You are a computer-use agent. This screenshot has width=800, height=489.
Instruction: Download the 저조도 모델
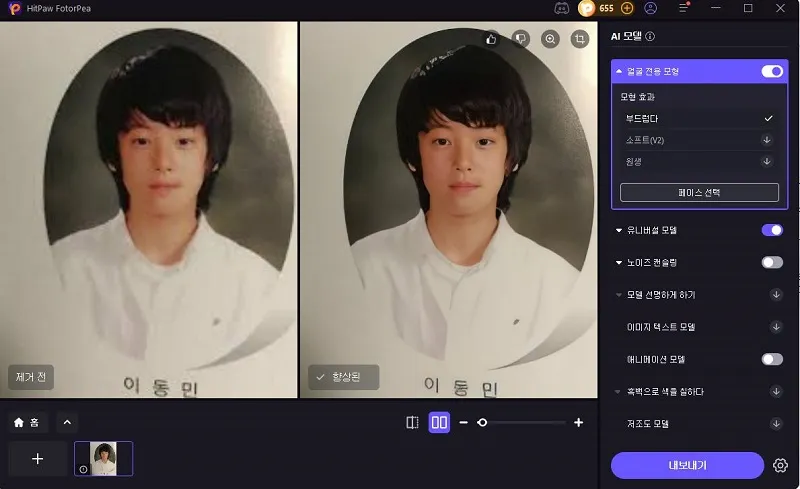[776, 424]
